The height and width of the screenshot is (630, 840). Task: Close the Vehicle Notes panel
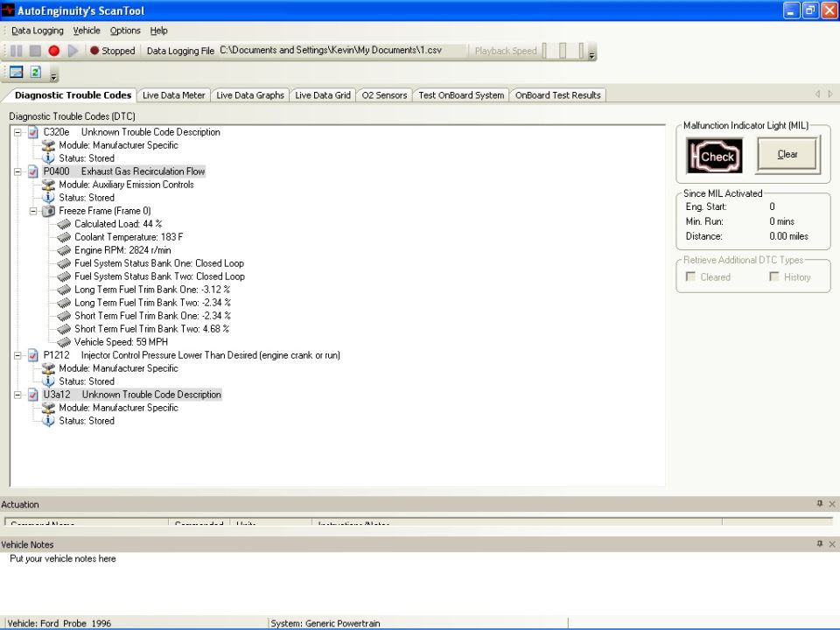(832, 544)
